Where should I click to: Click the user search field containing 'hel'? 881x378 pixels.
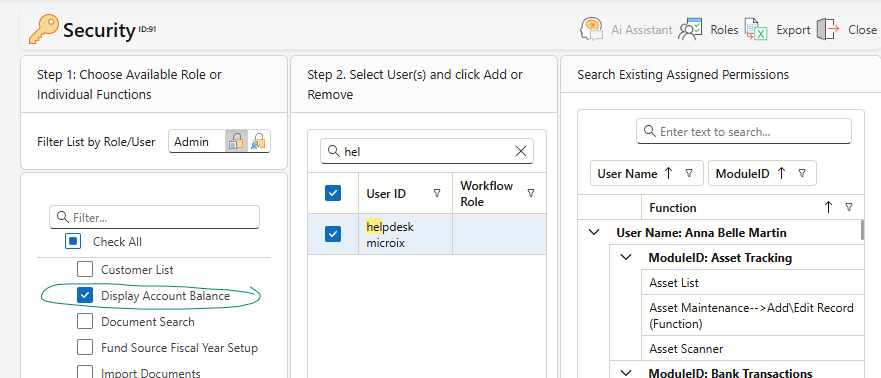tap(427, 151)
